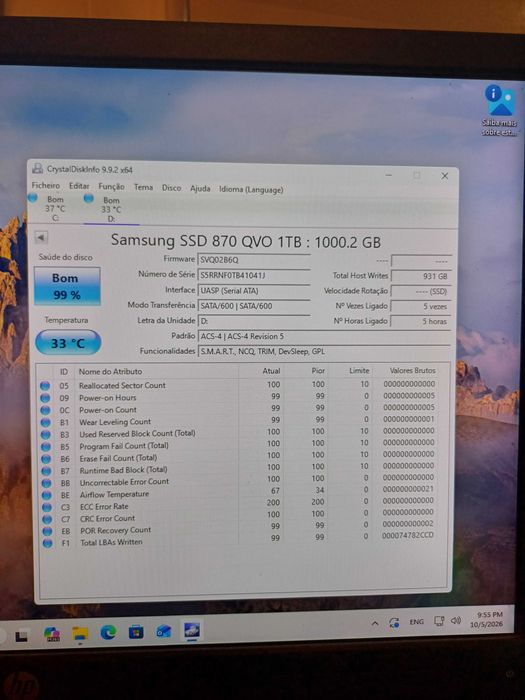Select the Wear Leveling Count attribute name

pos(115,422)
